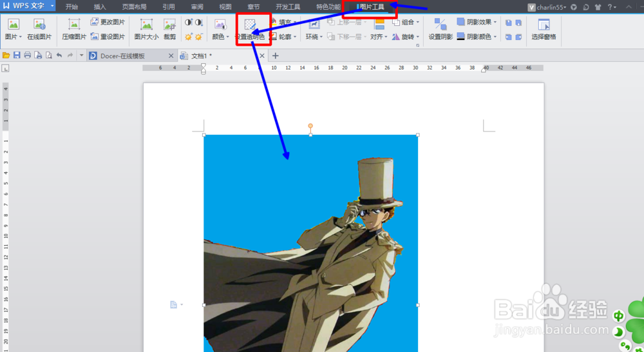
Task: Click the ruler tab selector L box
Action: click(5, 68)
